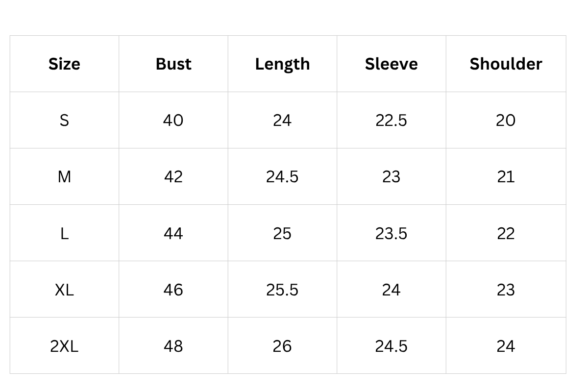Viewport: 588px width, 392px height.
Task: Select the size S row label
Action: tap(64, 121)
